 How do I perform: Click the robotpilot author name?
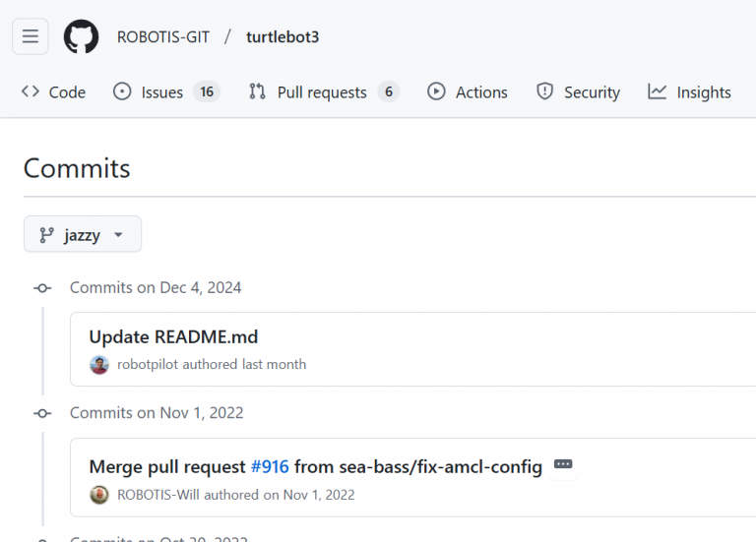tap(148, 364)
